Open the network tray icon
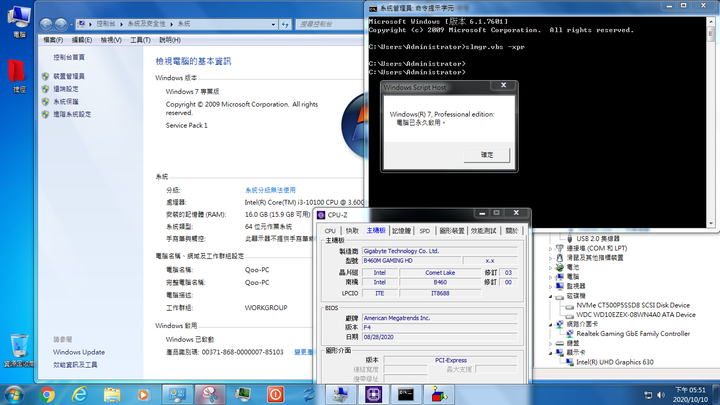The image size is (720, 405). [648, 395]
